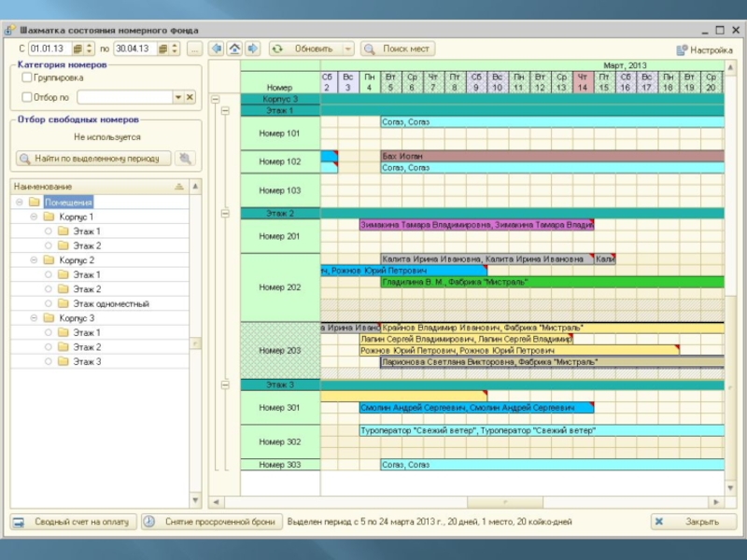Toggle the Отбор по checkbox
The width and height of the screenshot is (747, 560).
[x=27, y=97]
